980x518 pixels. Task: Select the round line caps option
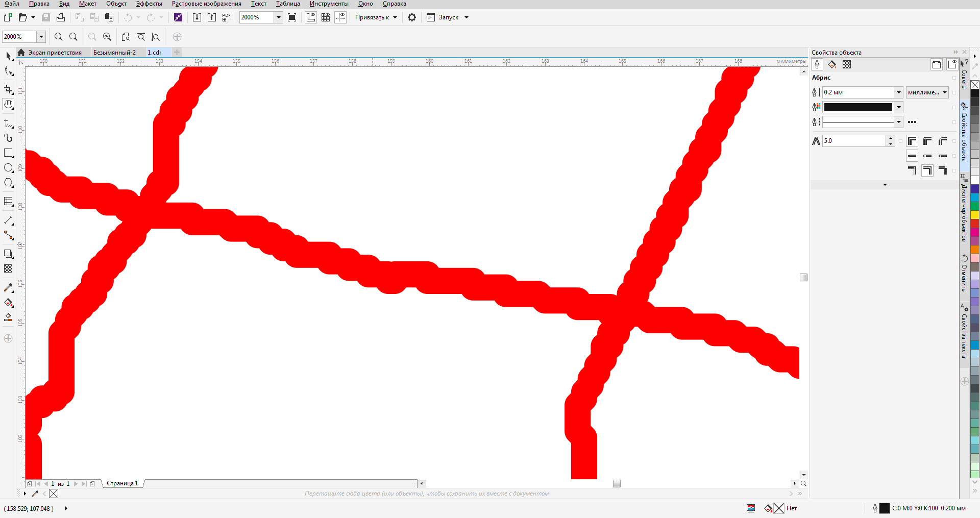(927, 156)
